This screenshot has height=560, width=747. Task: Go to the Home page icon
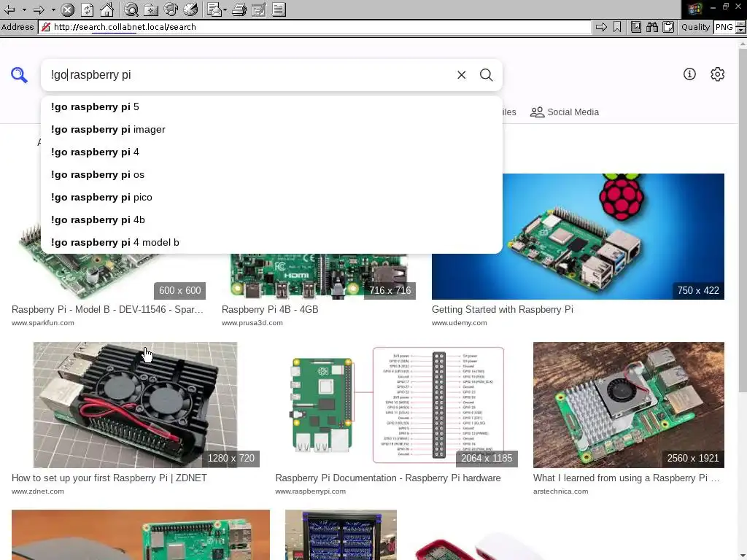point(107,9)
